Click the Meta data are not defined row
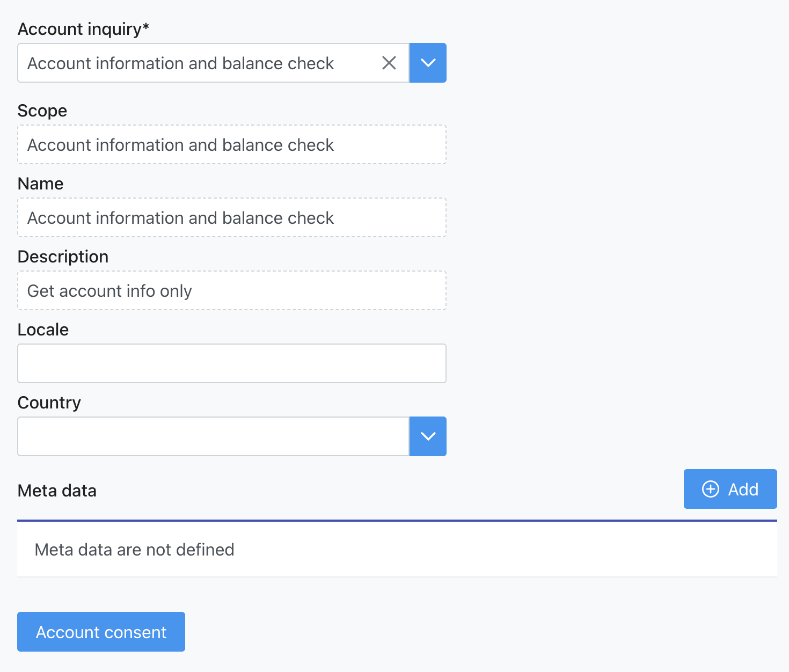The height and width of the screenshot is (672, 789). (x=134, y=549)
